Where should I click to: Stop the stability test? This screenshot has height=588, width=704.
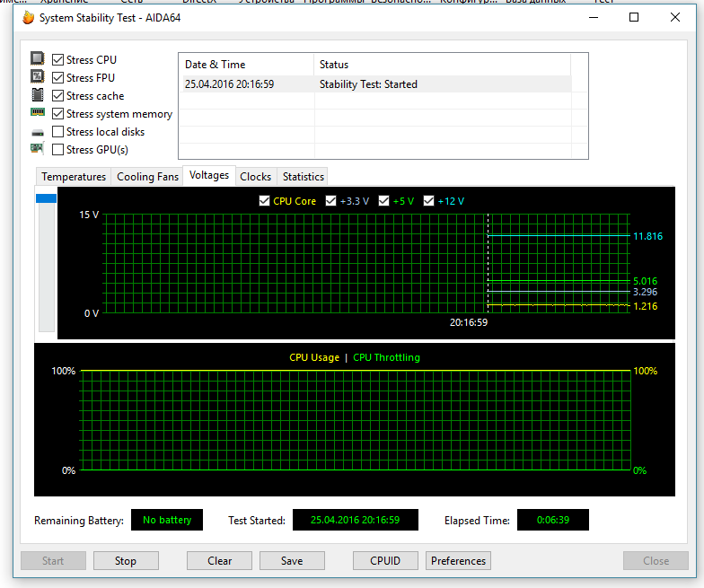[x=126, y=560]
